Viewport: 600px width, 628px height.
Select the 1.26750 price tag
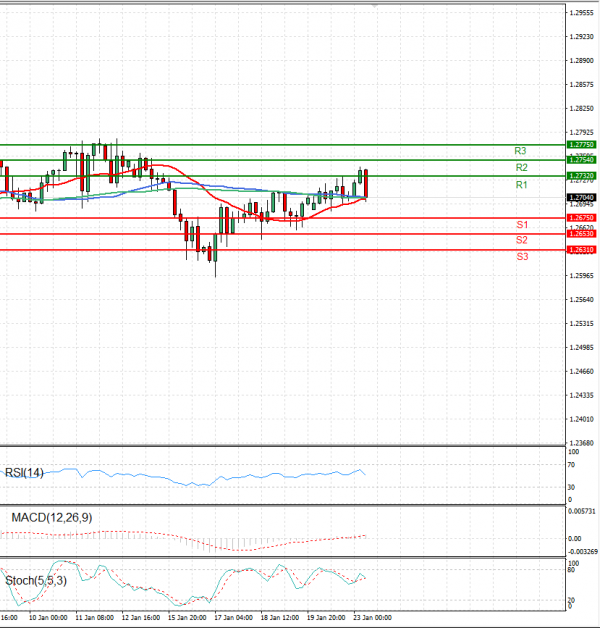click(x=581, y=218)
